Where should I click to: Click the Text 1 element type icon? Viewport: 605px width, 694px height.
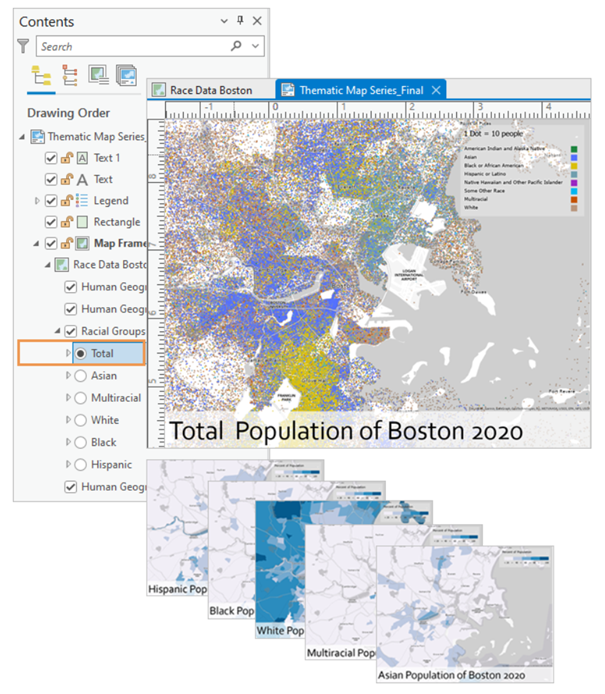tap(82, 158)
